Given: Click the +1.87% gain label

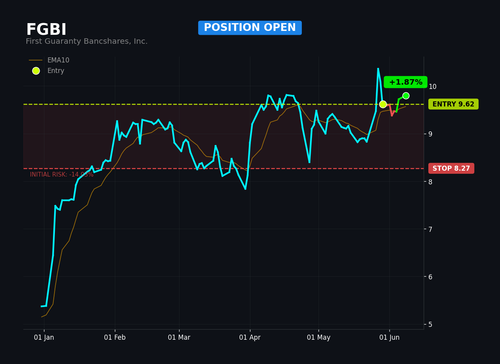Looking at the screenshot, I should (406, 82).
